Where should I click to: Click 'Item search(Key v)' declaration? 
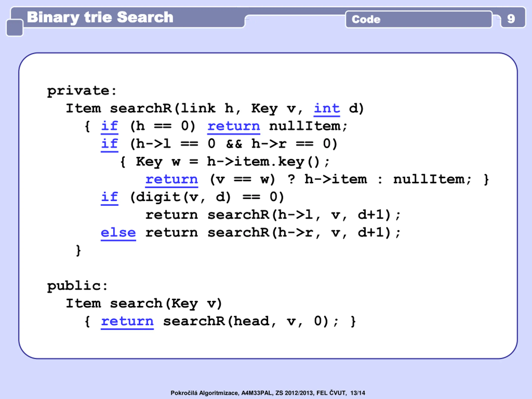point(144,304)
